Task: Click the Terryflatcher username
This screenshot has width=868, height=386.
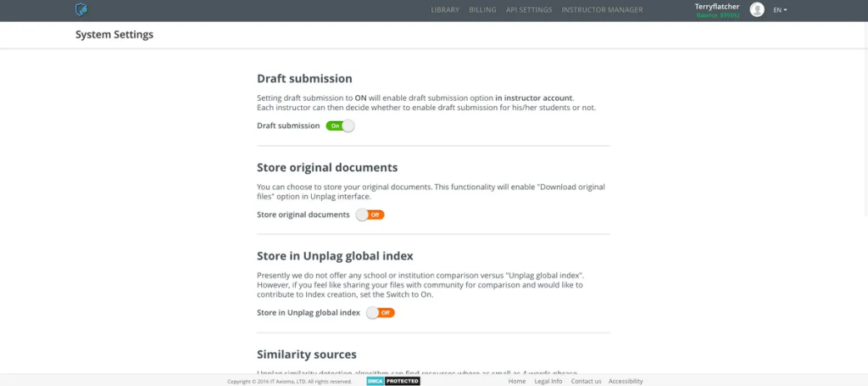Action: [717, 7]
